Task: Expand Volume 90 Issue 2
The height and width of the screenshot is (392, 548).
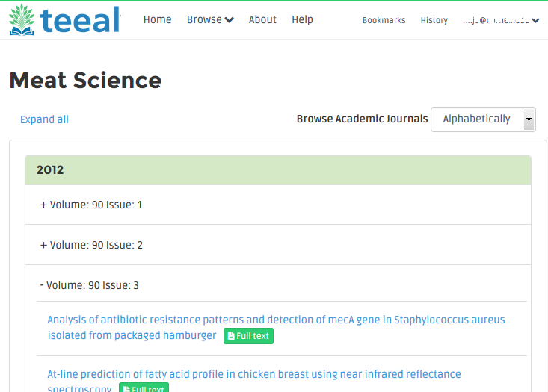Action: coord(91,245)
